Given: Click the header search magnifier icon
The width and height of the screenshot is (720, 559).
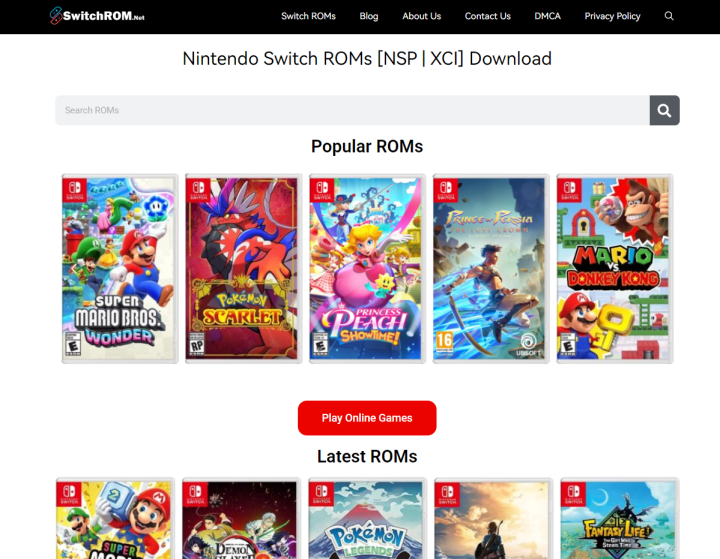Looking at the screenshot, I should (669, 16).
